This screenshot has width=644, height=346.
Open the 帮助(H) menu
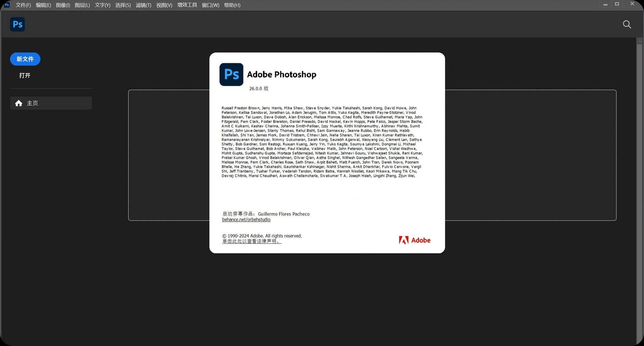click(x=232, y=5)
